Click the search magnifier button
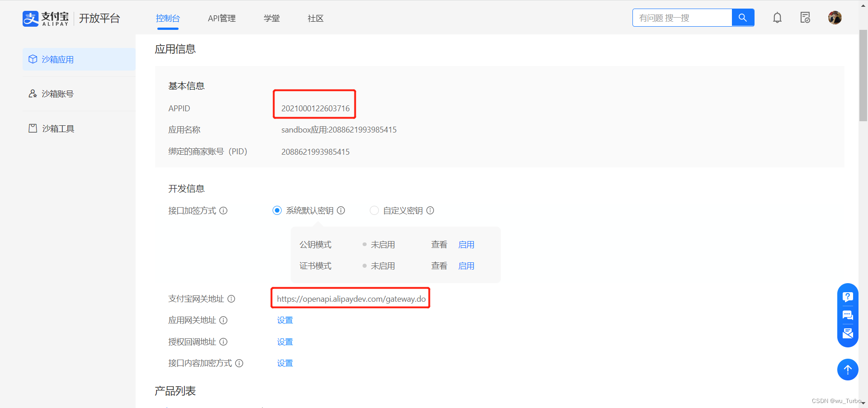 pos(743,18)
